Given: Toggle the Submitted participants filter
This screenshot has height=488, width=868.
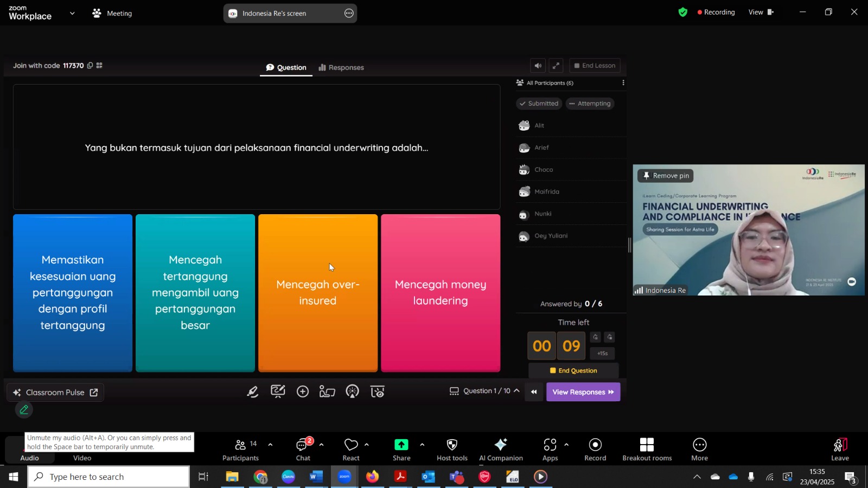Looking at the screenshot, I should coord(539,104).
